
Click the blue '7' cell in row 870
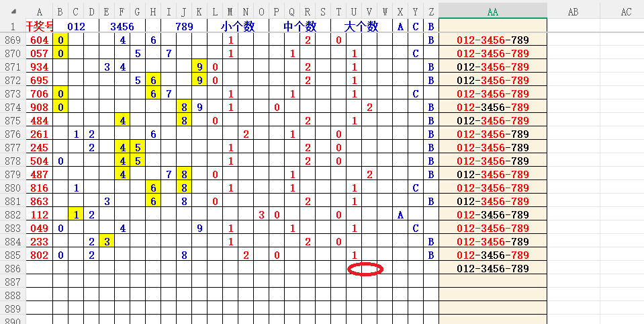169,54
